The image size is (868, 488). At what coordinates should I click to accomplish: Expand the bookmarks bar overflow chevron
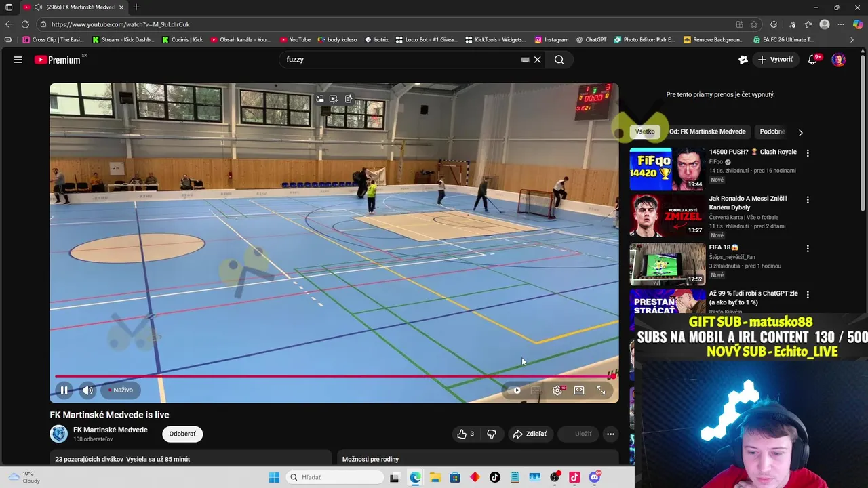[852, 39]
